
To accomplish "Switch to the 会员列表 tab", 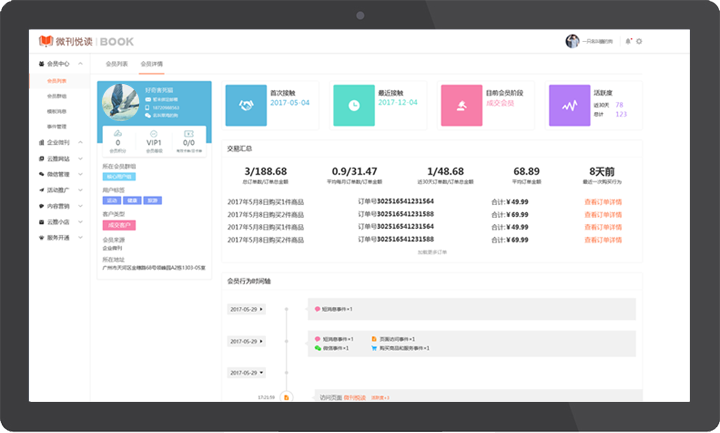I will click(x=117, y=64).
